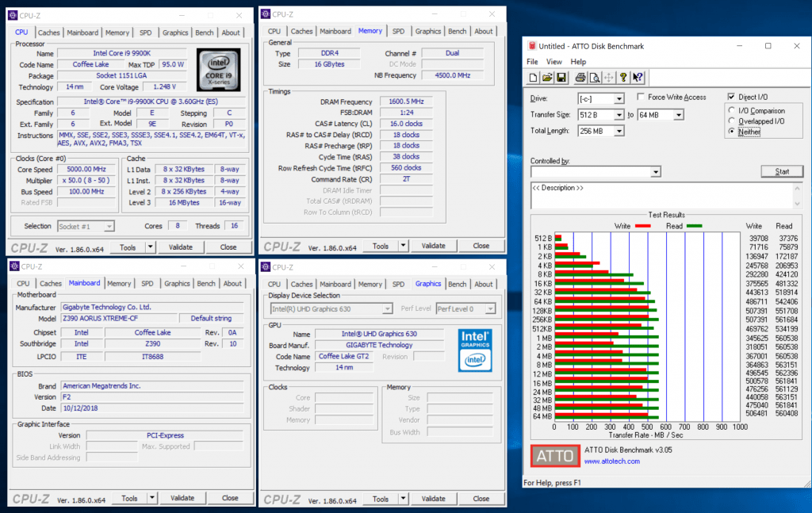
Task: Click the DRAM Frequency value 1600.5 MHz
Action: point(406,101)
